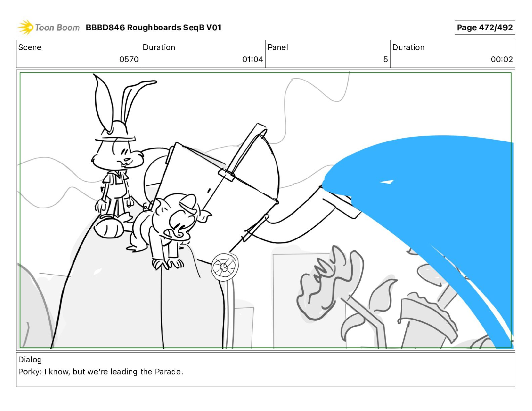The height and width of the screenshot is (411, 532).
Task: Select the scene duration value '01:04'
Action: (x=253, y=59)
